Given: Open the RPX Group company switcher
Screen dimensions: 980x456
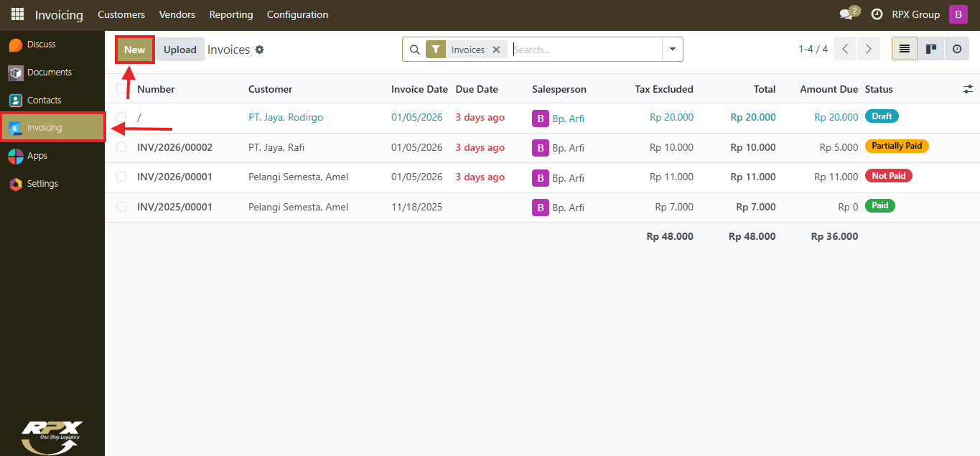Looking at the screenshot, I should (915, 14).
